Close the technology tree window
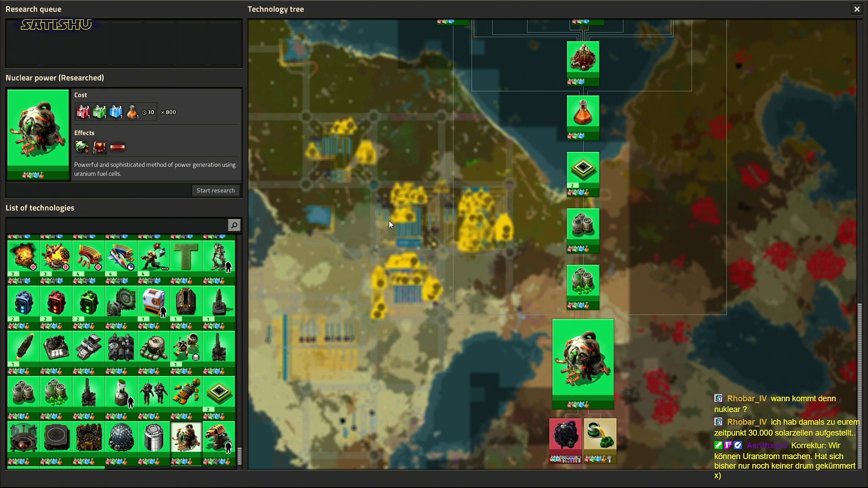The image size is (868, 488). pos(857,9)
